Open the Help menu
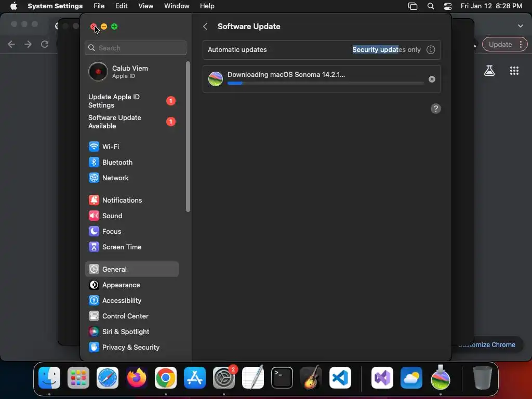This screenshot has height=399, width=532. [207, 6]
